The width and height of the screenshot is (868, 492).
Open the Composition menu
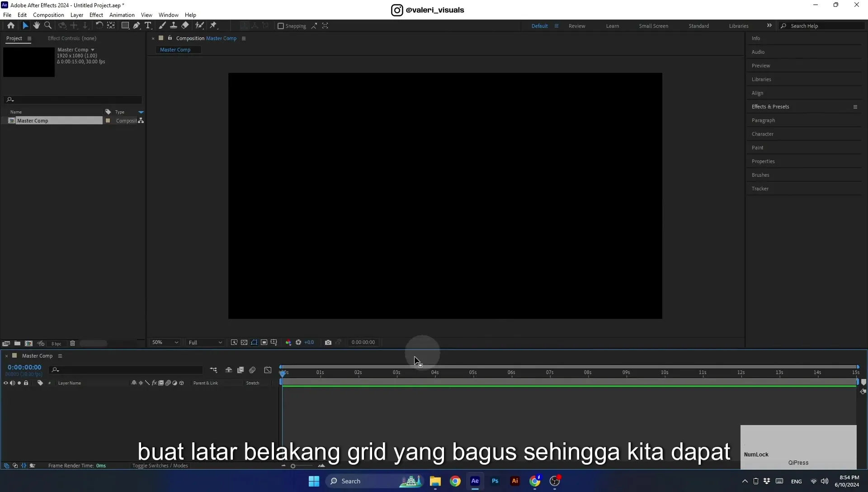pos(48,15)
